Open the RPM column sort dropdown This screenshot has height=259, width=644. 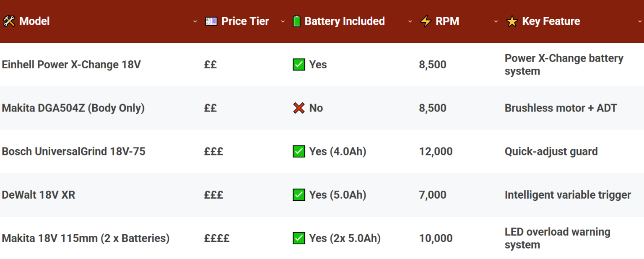(496, 21)
